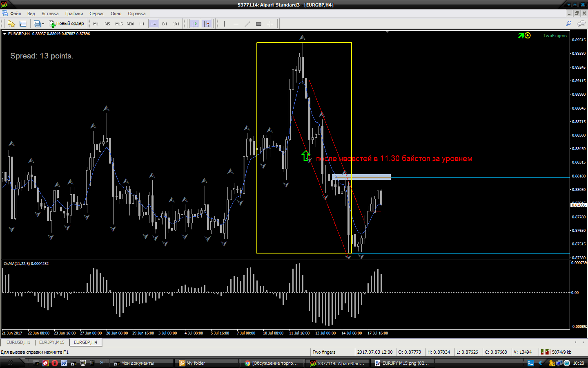Click the Word quick launch icon
The width and height of the screenshot is (588, 368).
click(x=64, y=363)
